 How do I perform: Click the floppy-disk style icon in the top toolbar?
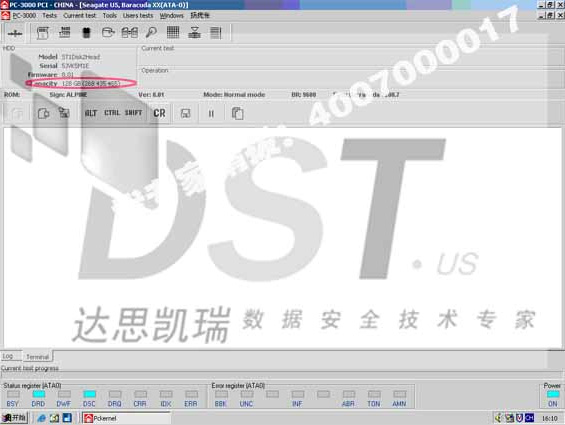[x=43, y=33]
